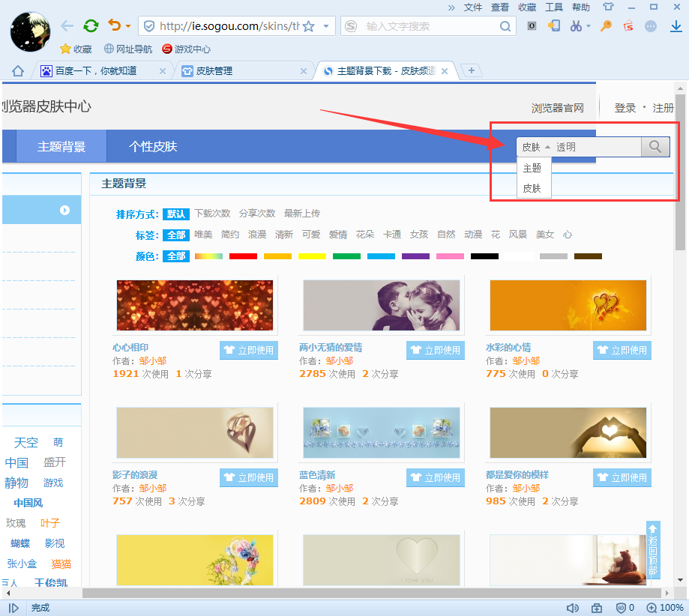Screen dimensions: 689x616
Task: Open the 登录 link
Action: [x=625, y=107]
